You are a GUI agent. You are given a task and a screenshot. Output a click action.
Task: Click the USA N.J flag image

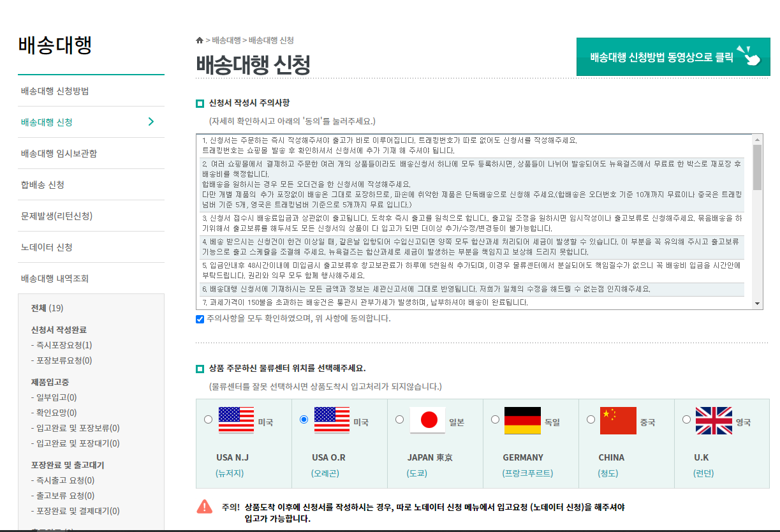(236, 420)
